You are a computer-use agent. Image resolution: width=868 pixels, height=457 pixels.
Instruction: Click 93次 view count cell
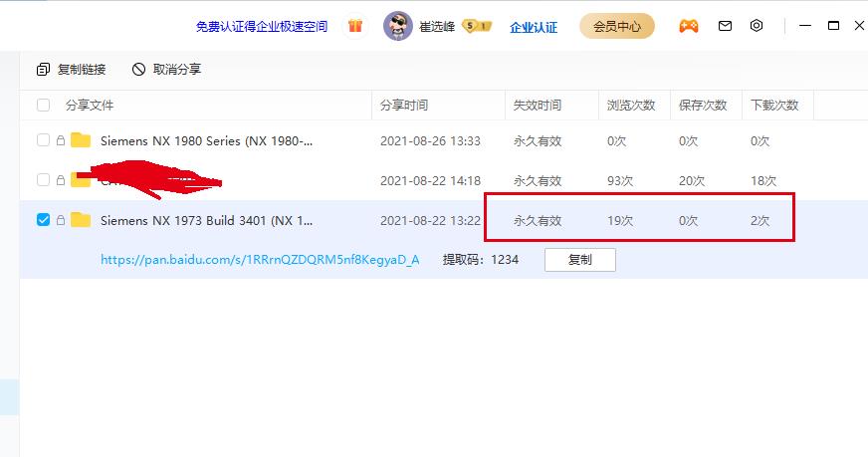[620, 181]
